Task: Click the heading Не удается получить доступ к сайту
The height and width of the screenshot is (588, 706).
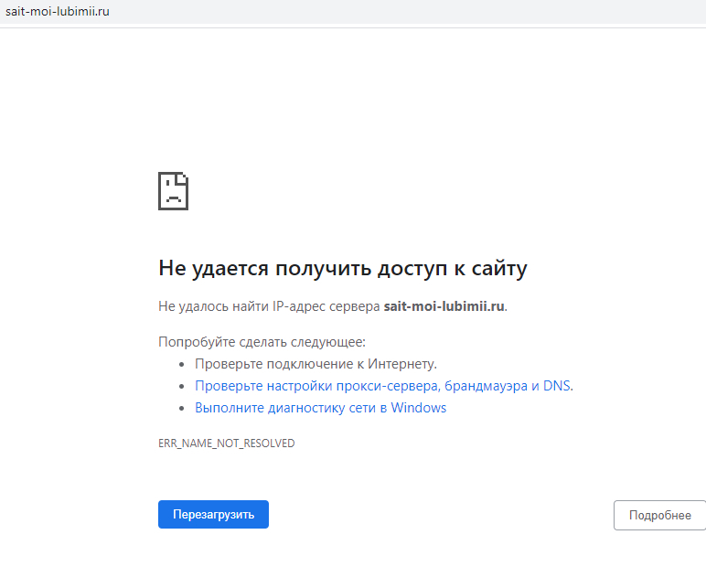Action: [342, 268]
